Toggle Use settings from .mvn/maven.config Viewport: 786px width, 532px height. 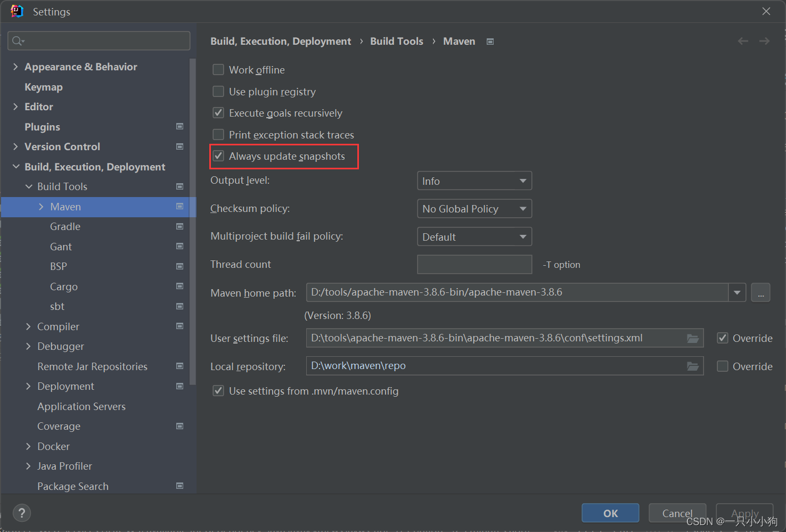point(218,391)
